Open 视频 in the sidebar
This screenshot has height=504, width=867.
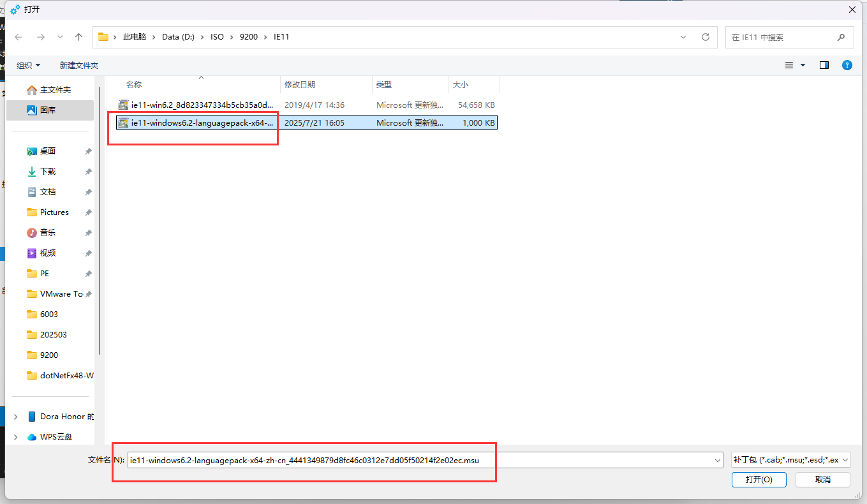tap(49, 253)
